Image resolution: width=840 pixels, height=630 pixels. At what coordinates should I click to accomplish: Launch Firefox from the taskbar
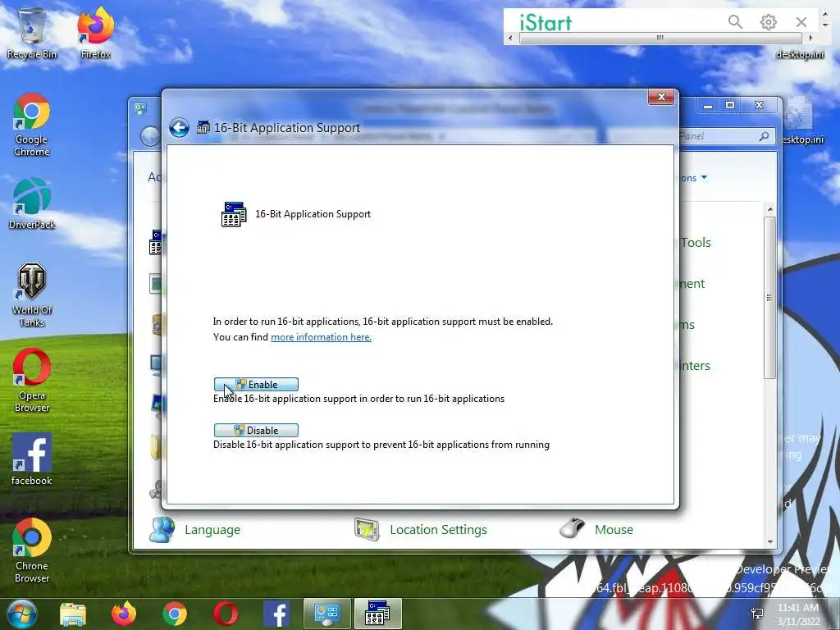click(x=124, y=614)
